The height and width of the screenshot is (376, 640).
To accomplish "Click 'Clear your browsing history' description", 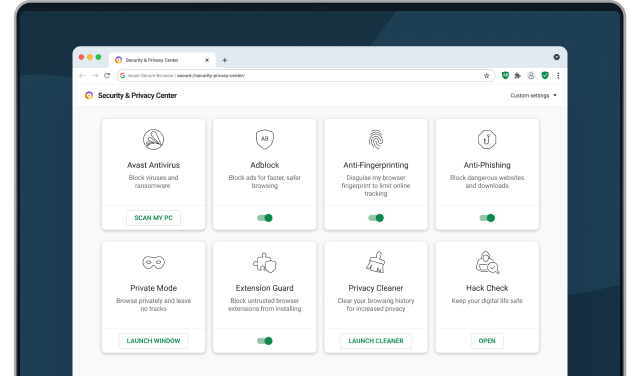I will (376, 305).
